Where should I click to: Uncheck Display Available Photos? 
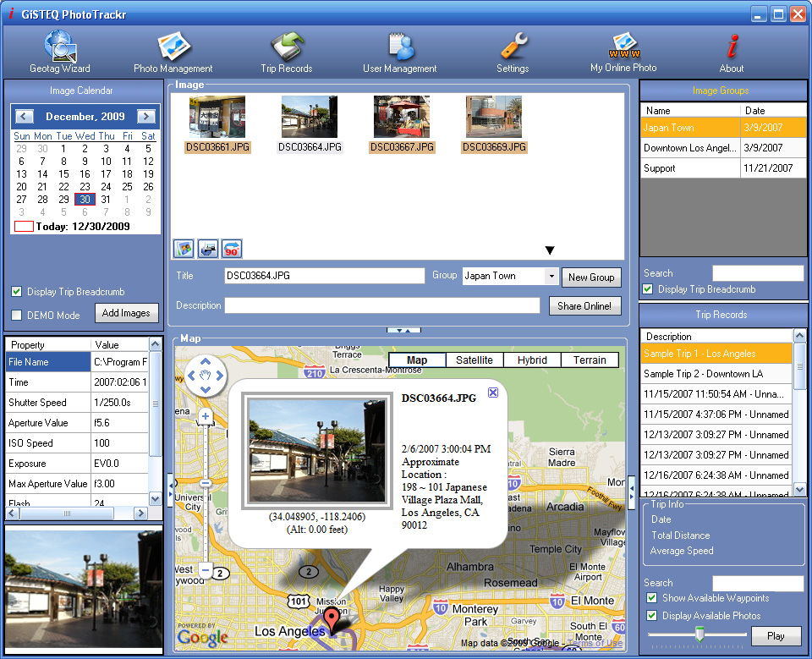coord(652,616)
